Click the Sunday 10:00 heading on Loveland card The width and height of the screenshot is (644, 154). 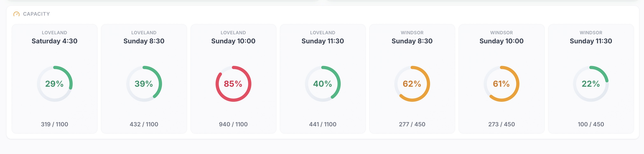coord(233,41)
